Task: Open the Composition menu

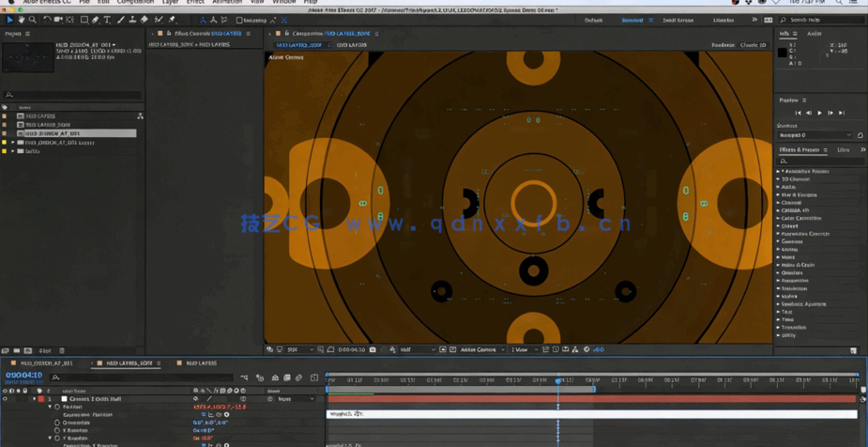Action: pyautogui.click(x=135, y=2)
